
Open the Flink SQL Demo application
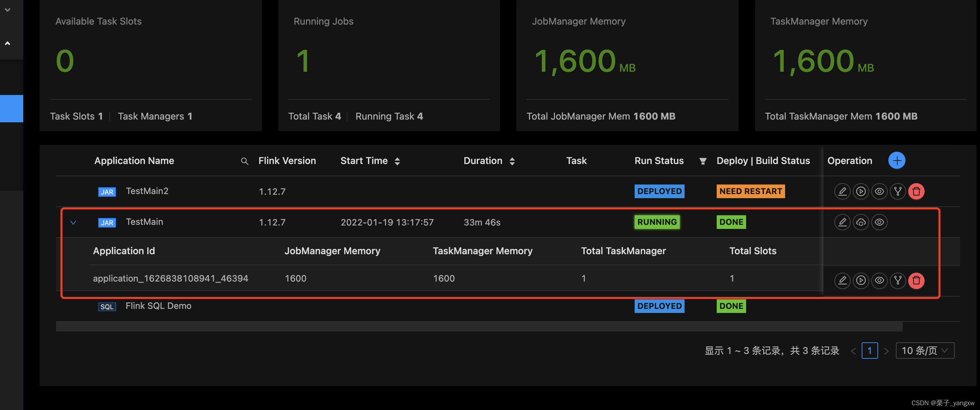click(158, 305)
